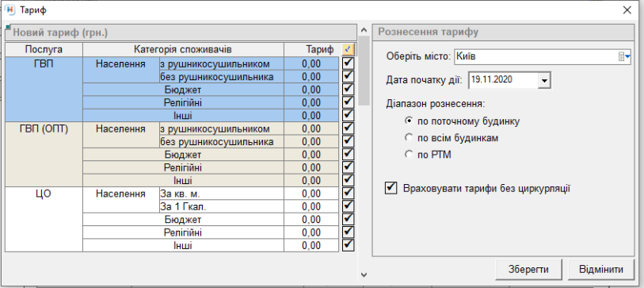Click the Категорія споживачів column header

tap(183, 50)
